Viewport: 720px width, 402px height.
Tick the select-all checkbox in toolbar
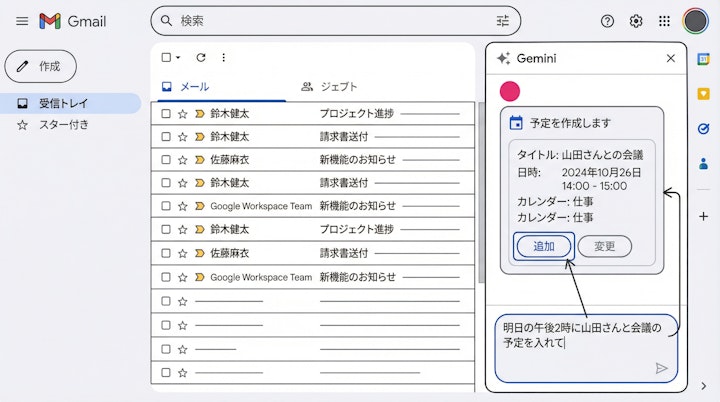coord(166,57)
